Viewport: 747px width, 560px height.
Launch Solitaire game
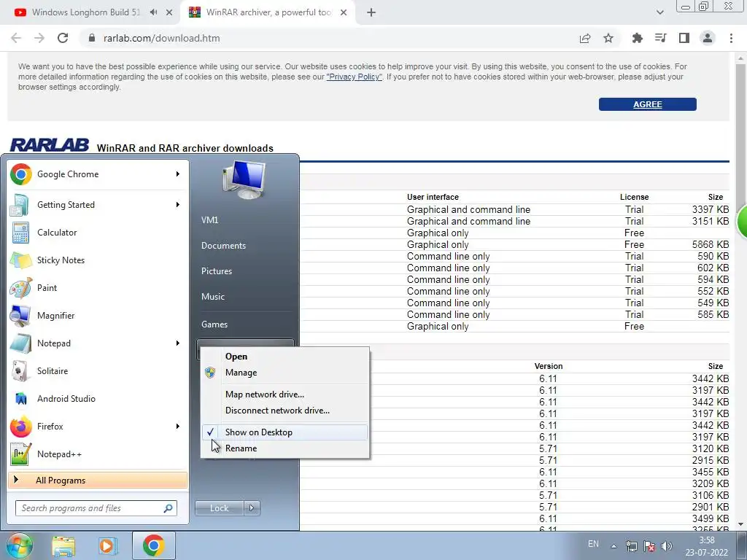pyautogui.click(x=98, y=371)
